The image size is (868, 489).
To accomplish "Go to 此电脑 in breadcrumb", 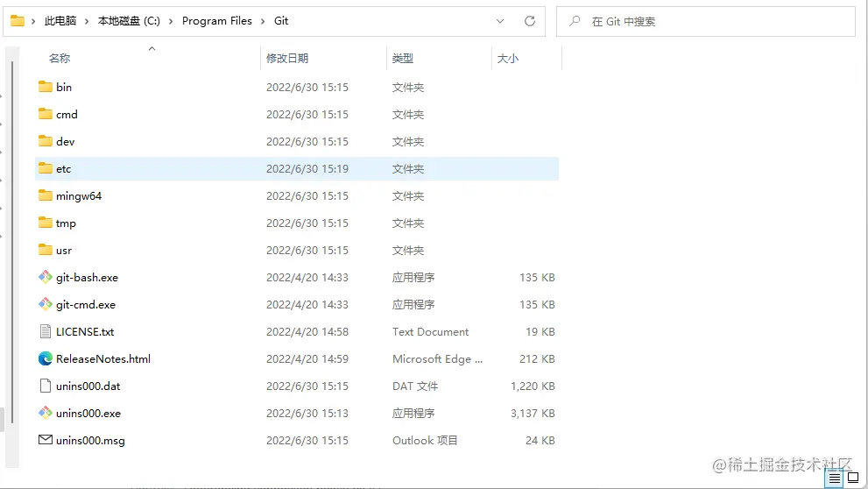I will (x=60, y=21).
